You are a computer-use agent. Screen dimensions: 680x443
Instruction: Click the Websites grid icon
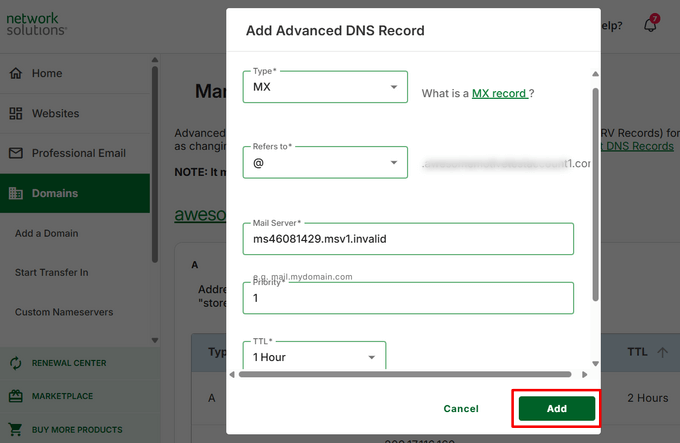tap(16, 113)
